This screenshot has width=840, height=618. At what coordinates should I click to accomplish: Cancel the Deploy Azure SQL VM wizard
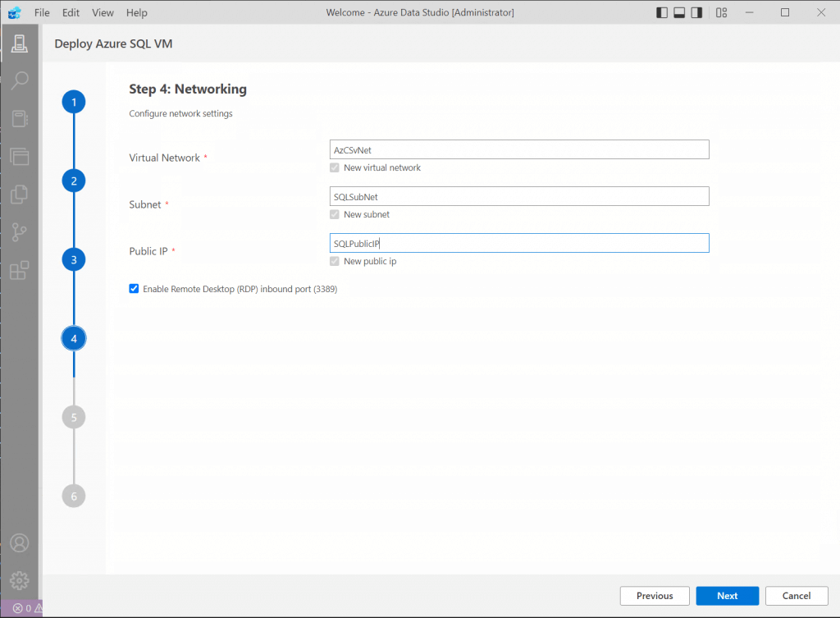pyautogui.click(x=796, y=596)
